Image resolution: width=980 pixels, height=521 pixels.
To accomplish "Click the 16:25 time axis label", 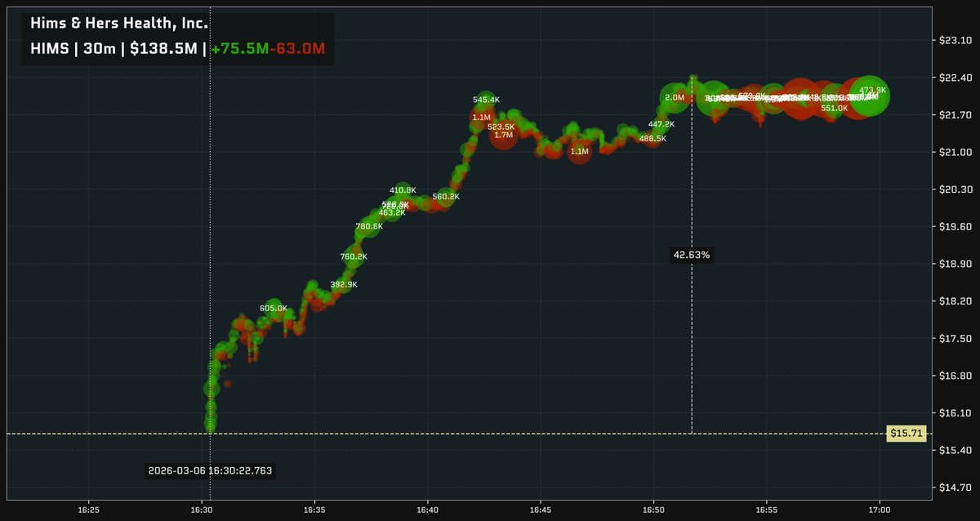I will point(89,509).
